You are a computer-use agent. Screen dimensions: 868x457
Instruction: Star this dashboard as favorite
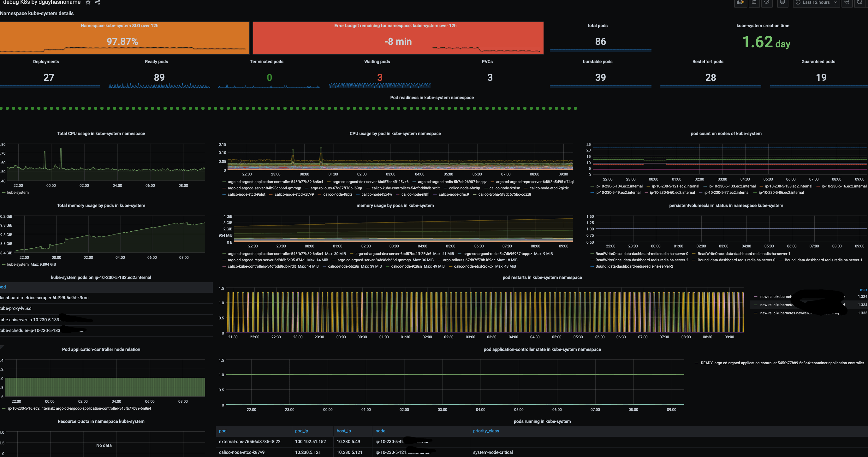pyautogui.click(x=88, y=2)
